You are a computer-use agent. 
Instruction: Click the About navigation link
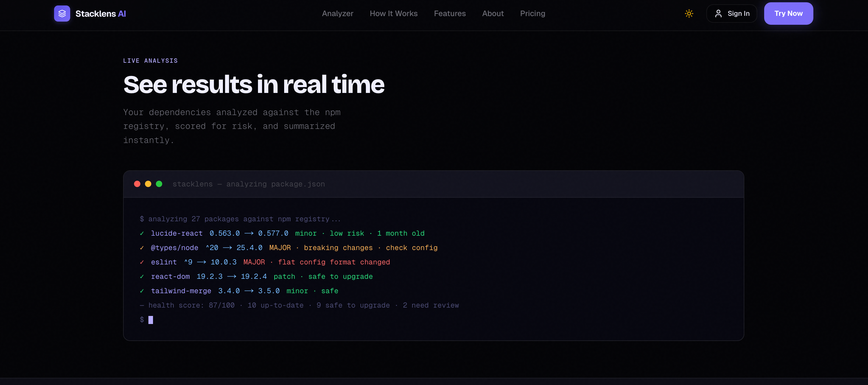click(x=493, y=14)
